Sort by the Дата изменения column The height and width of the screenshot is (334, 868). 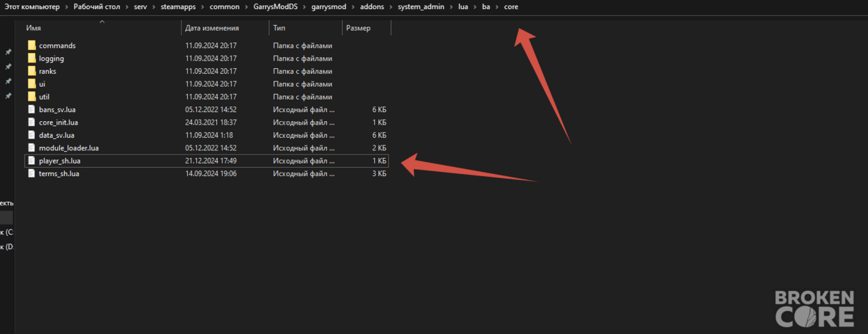(212, 29)
